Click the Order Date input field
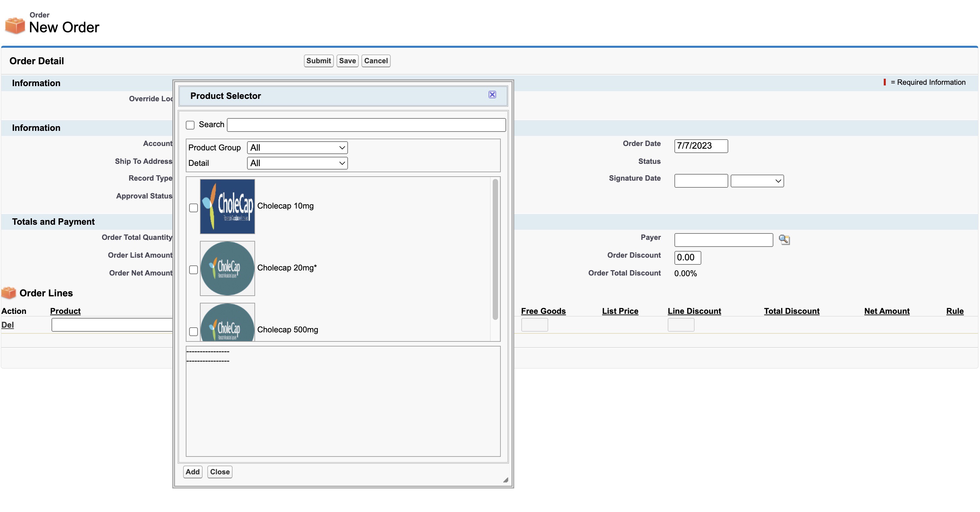This screenshot has height=512, width=980. click(x=701, y=146)
